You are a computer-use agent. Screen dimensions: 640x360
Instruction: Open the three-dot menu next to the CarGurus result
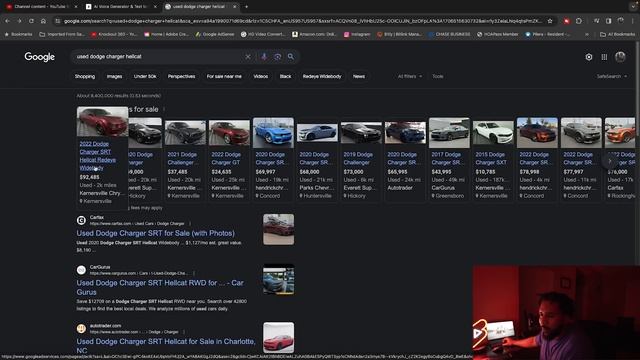coord(194,273)
